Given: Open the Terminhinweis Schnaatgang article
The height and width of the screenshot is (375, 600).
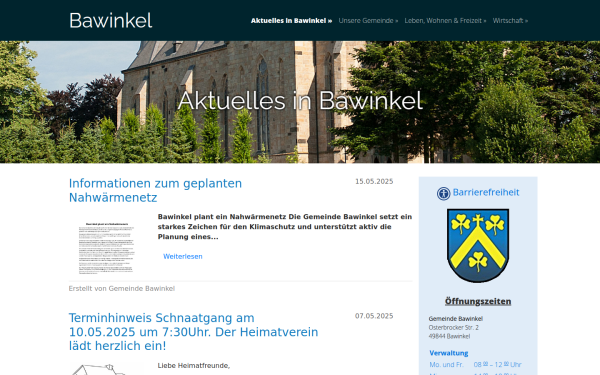Looking at the screenshot, I should pyautogui.click(x=193, y=332).
